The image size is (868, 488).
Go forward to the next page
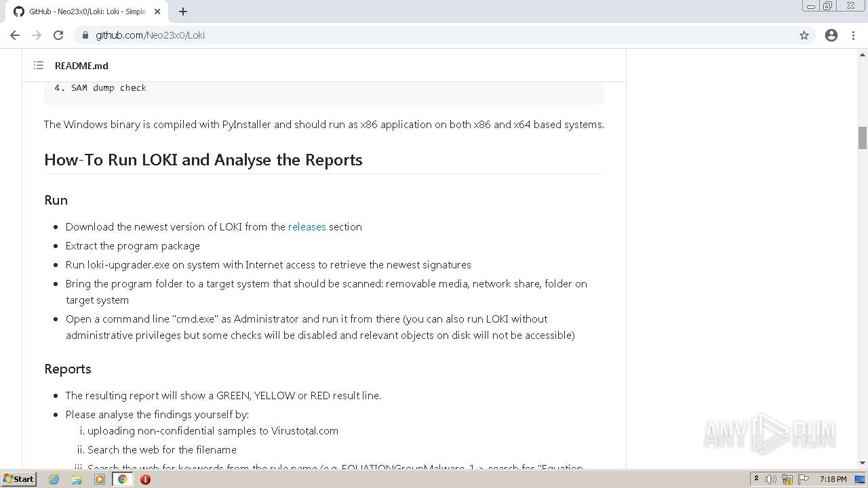37,35
